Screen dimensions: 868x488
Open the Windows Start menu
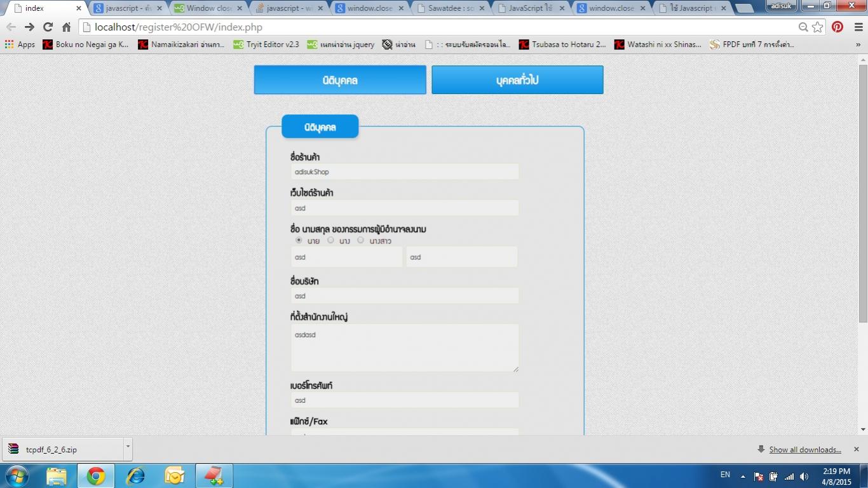[x=17, y=476]
